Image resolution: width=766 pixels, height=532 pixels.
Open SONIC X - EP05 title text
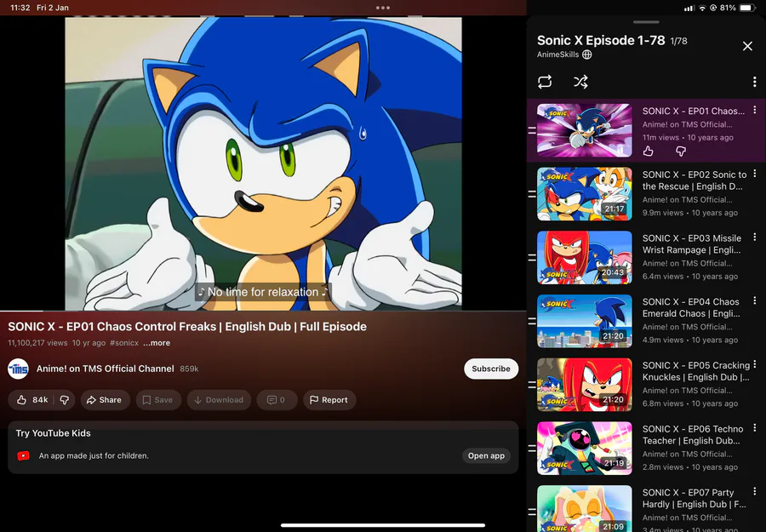(x=696, y=371)
